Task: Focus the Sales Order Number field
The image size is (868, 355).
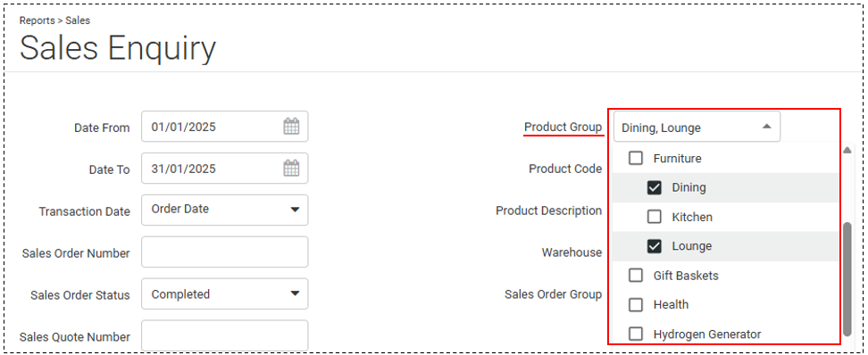Action: pyautogui.click(x=225, y=252)
